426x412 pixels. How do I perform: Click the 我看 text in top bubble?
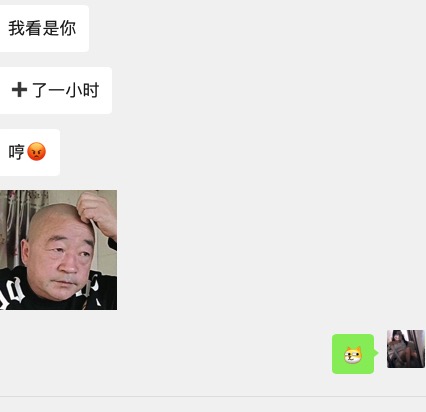pyautogui.click(x=25, y=28)
